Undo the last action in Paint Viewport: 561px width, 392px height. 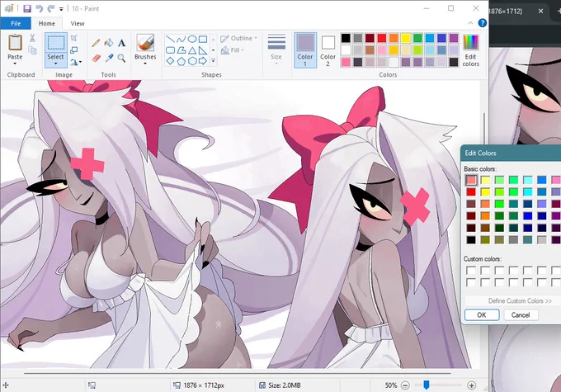[x=39, y=8]
